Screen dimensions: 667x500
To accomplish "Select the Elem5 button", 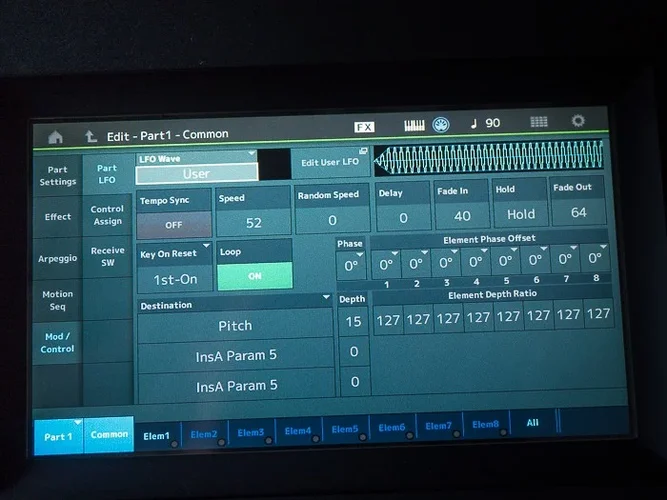I will (345, 429).
